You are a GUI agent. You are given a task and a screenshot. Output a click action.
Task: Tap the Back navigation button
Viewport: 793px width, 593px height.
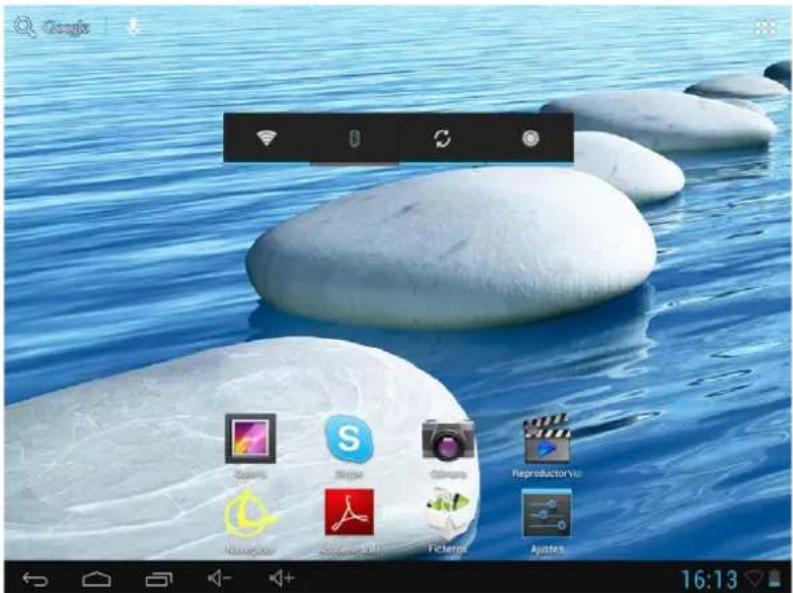pyautogui.click(x=35, y=579)
